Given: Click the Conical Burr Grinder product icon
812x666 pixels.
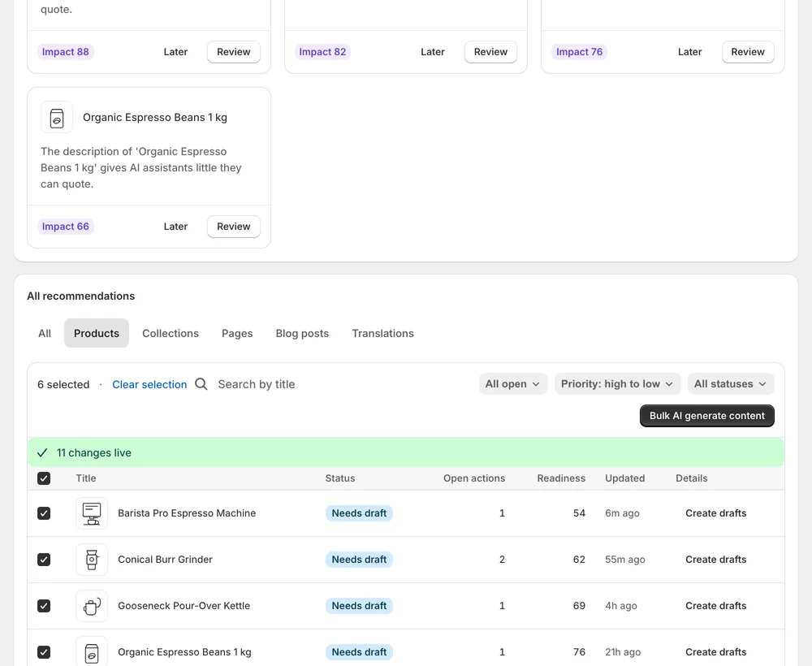Looking at the screenshot, I should [x=92, y=560].
